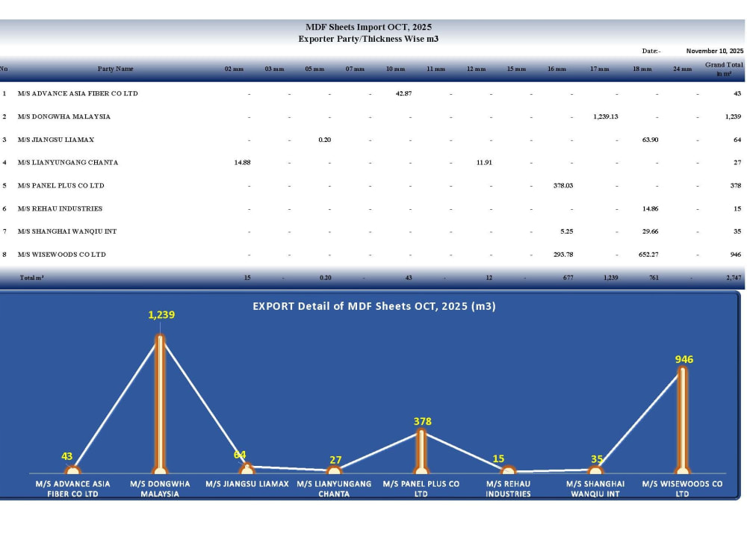This screenshot has height=560, width=747.
Task: Click the date value 'November 10, 2025'
Action: 715,51
